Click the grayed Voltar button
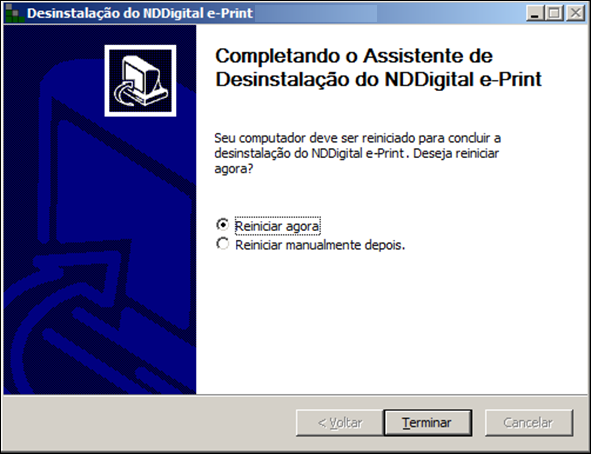The image size is (591, 454). (340, 423)
